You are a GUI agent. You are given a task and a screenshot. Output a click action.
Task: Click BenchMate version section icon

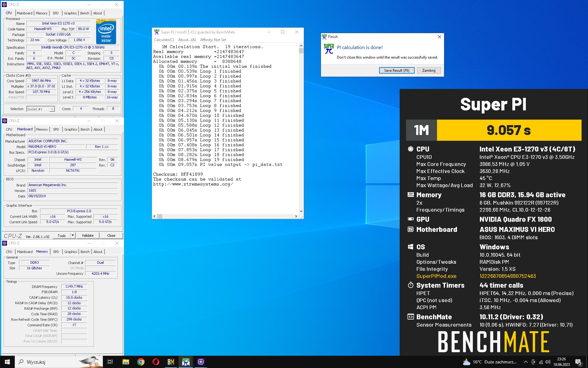(410, 317)
